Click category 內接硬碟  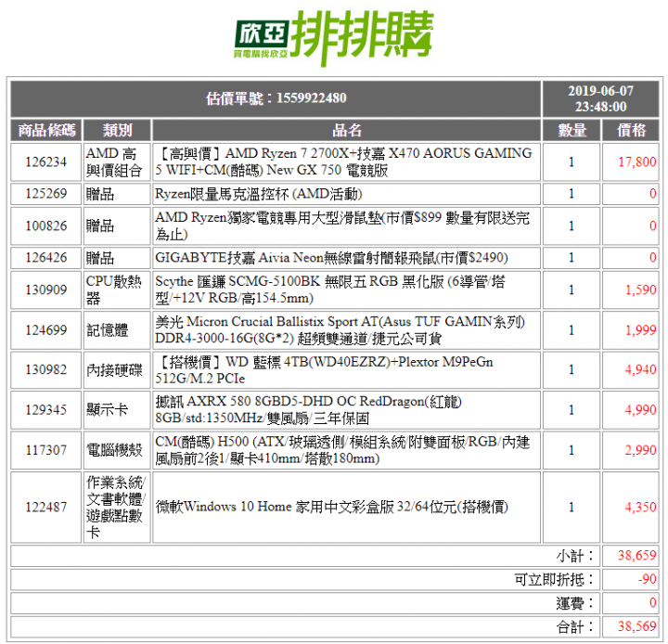tap(114, 370)
